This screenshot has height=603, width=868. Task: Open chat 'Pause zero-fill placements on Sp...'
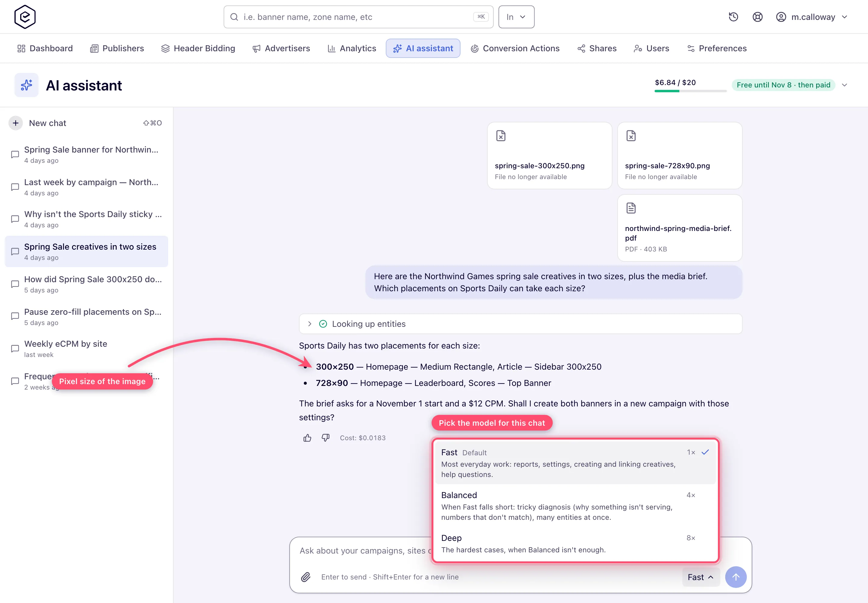[86, 317]
